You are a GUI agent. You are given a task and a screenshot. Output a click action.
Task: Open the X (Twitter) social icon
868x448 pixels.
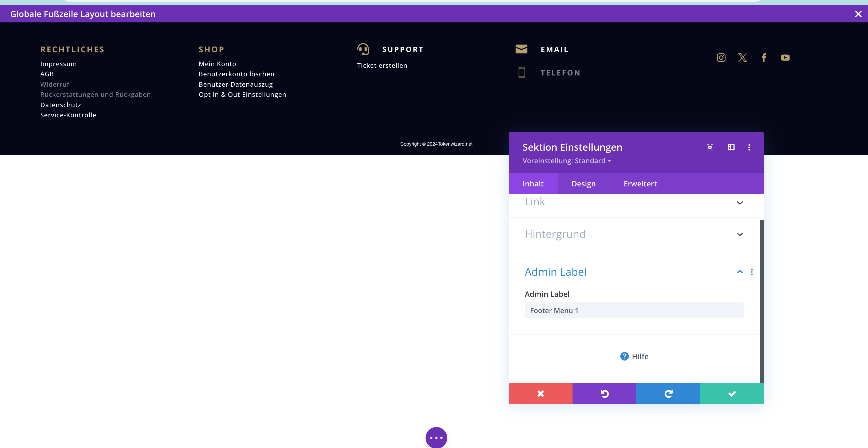tap(742, 58)
